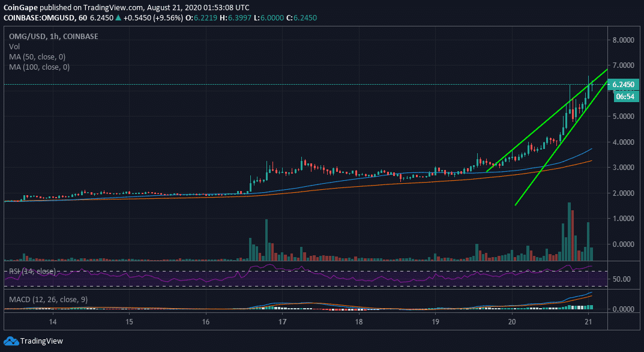Click the tallest volume bar

[568, 231]
